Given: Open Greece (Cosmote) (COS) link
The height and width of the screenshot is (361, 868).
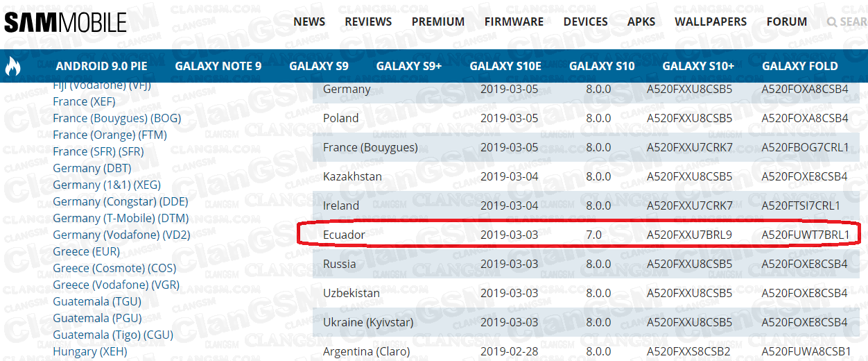Looking at the screenshot, I should pyautogui.click(x=114, y=268).
